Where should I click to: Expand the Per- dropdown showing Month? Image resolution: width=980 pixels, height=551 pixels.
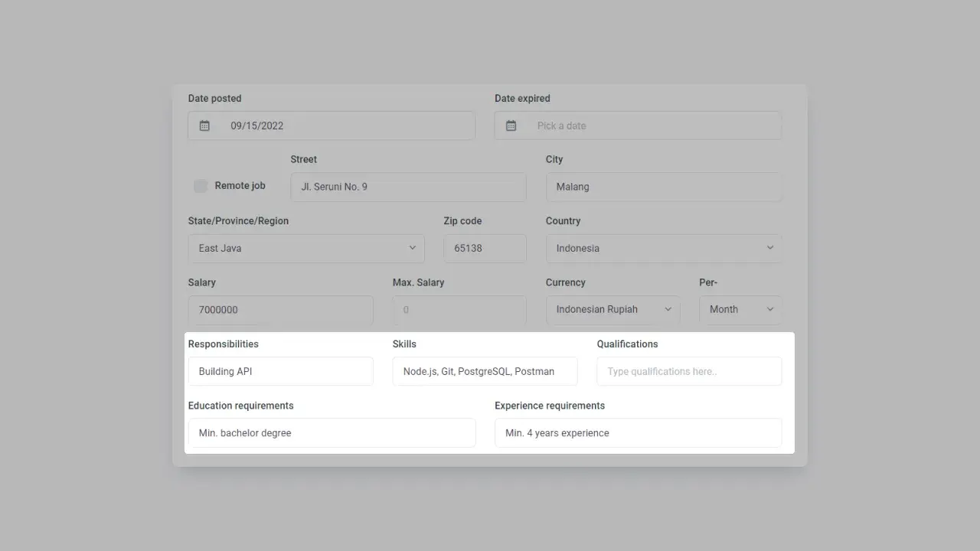[x=740, y=309]
